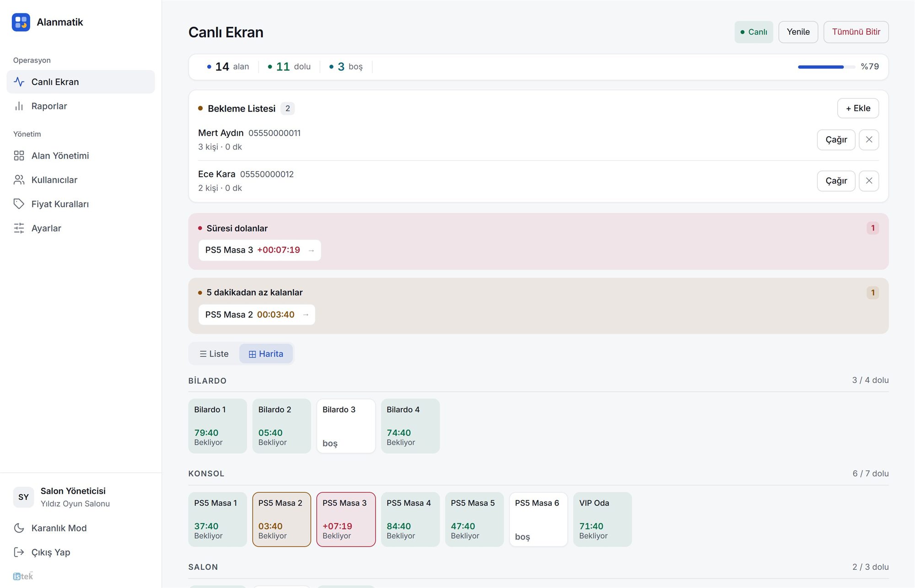This screenshot has width=915, height=588.
Task: Call Ece Kara with Çağır
Action: point(836,181)
